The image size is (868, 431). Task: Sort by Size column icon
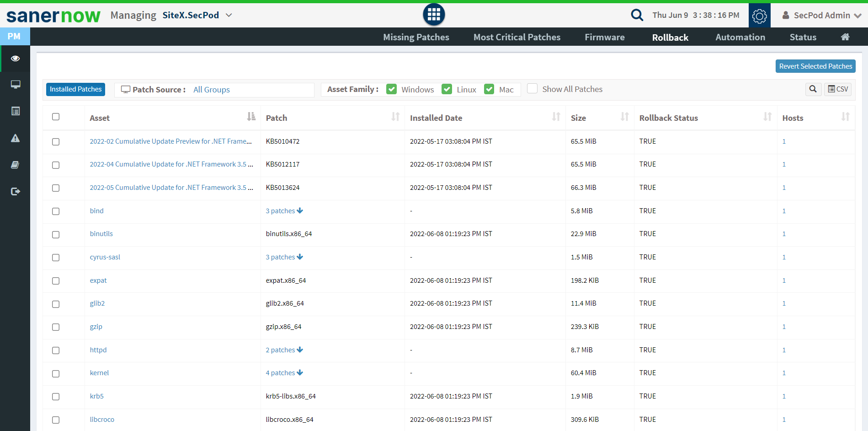click(624, 117)
